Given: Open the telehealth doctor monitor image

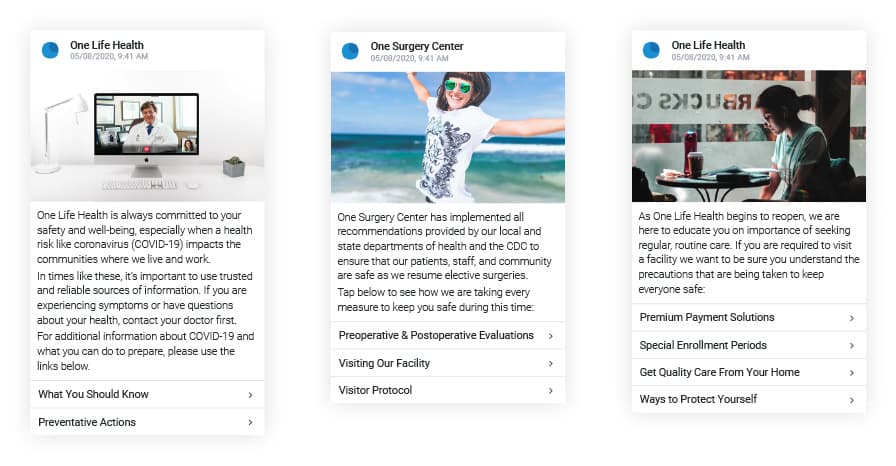Looking at the screenshot, I should 147,135.
